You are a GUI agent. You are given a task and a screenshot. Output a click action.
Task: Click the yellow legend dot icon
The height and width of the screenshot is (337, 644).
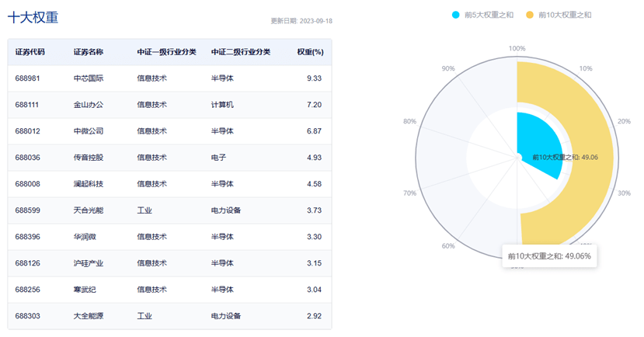(x=530, y=15)
